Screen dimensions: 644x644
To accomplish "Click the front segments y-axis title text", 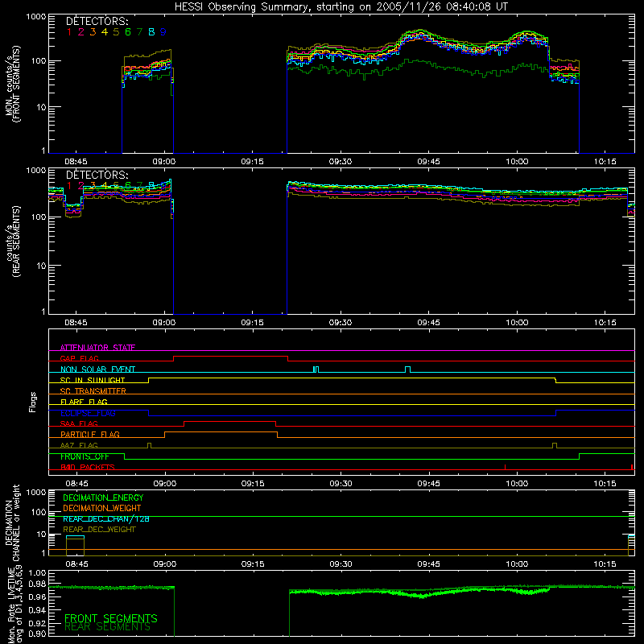I will 13,84.
